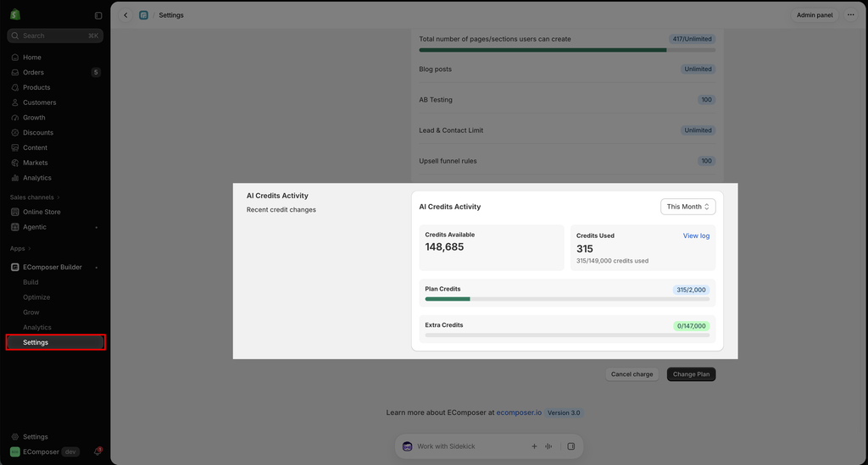Open the View log link
The width and height of the screenshot is (868, 465).
coord(696,235)
